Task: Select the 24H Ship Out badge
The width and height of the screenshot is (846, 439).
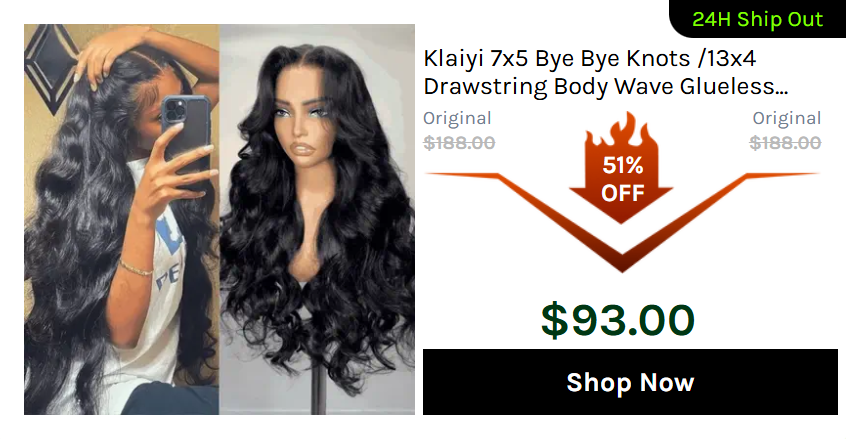Action: [758, 19]
